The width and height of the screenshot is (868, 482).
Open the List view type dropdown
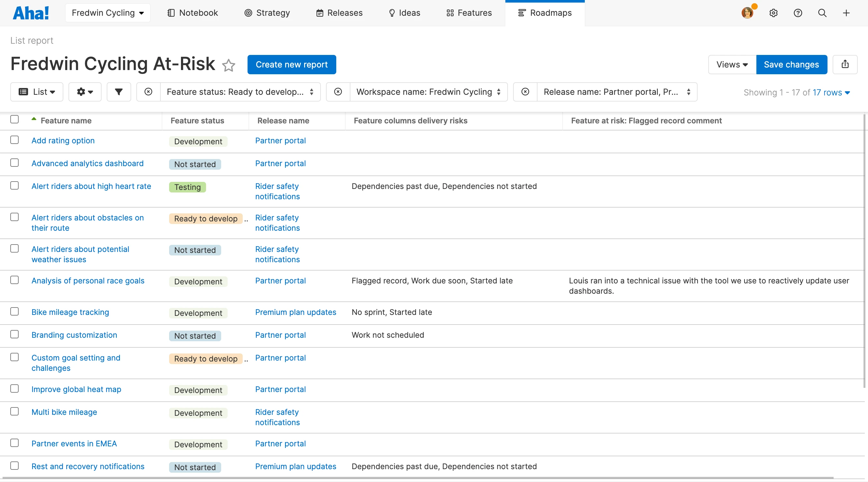[x=37, y=92]
